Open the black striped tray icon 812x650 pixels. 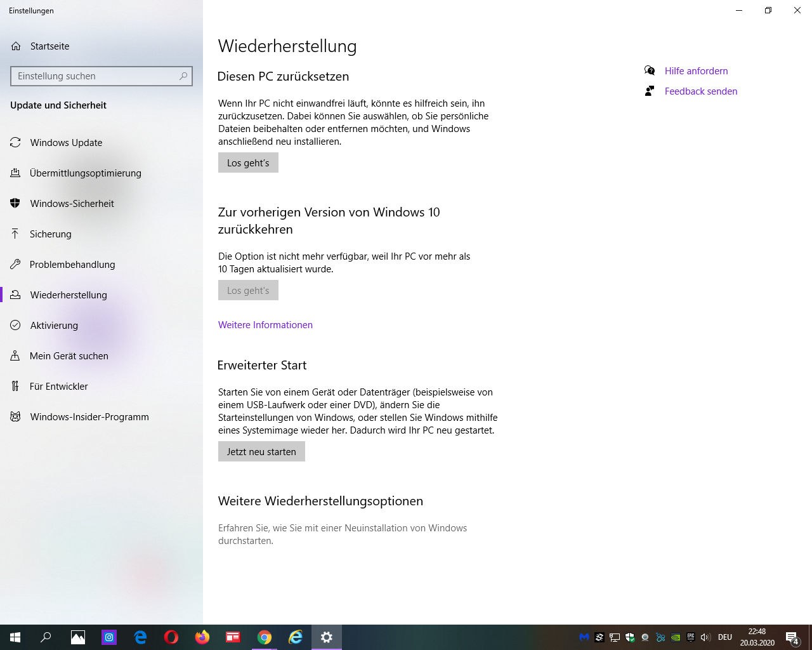coord(599,637)
